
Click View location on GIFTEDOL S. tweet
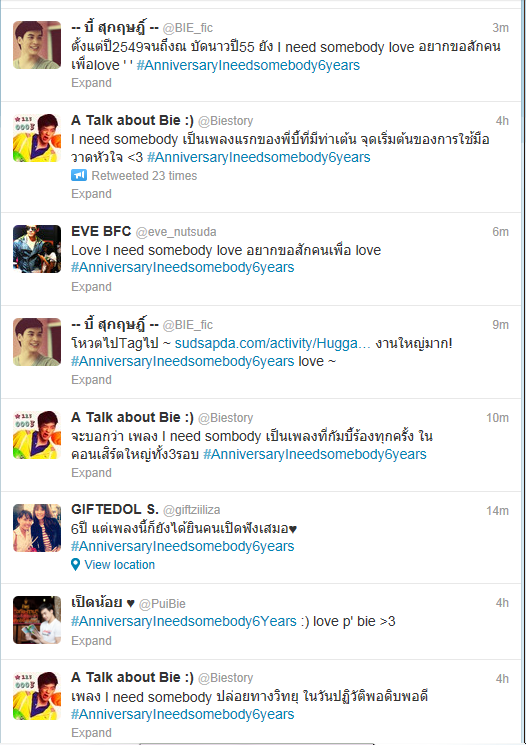coord(120,564)
